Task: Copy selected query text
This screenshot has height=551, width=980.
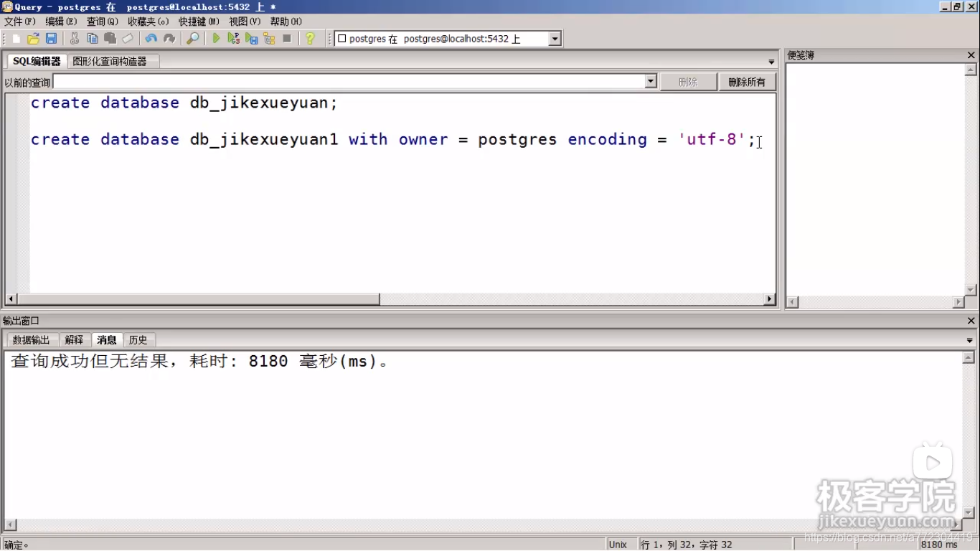Action: [92, 39]
